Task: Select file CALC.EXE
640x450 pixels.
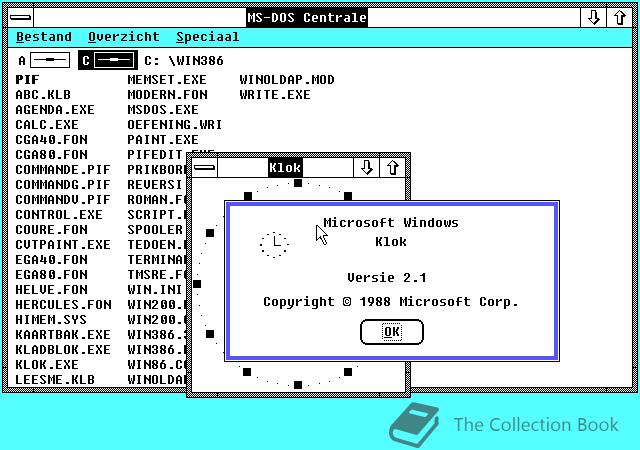Action: point(47,125)
